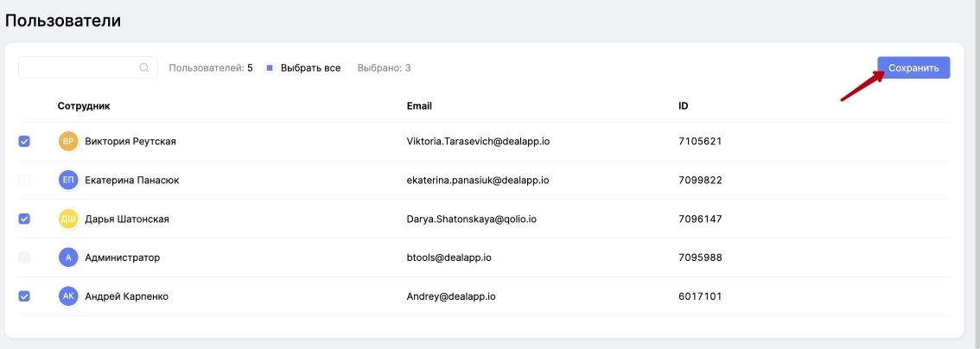This screenshot has width=980, height=349.
Task: Click the ID 6017101 cell
Action: tap(700, 296)
